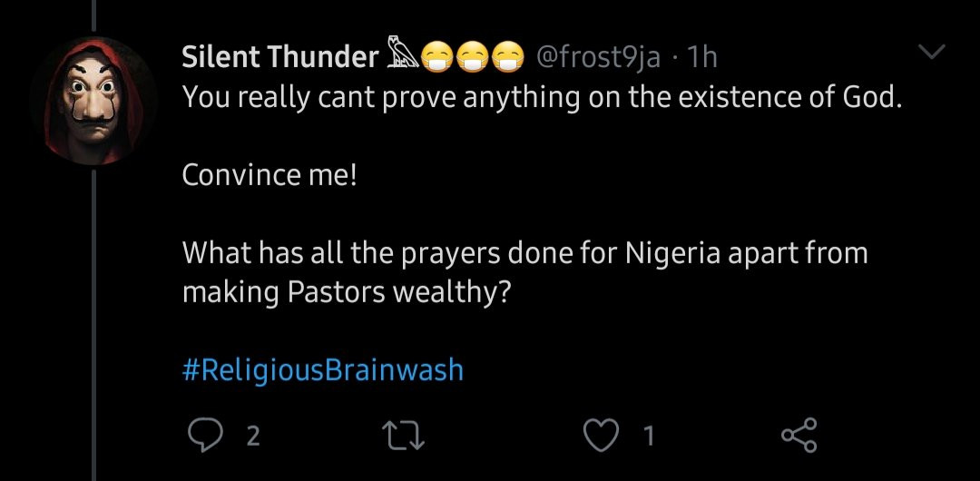980x481 pixels.
Task: Click the "Convince me!" line of the tweet
Action: pos(269,174)
